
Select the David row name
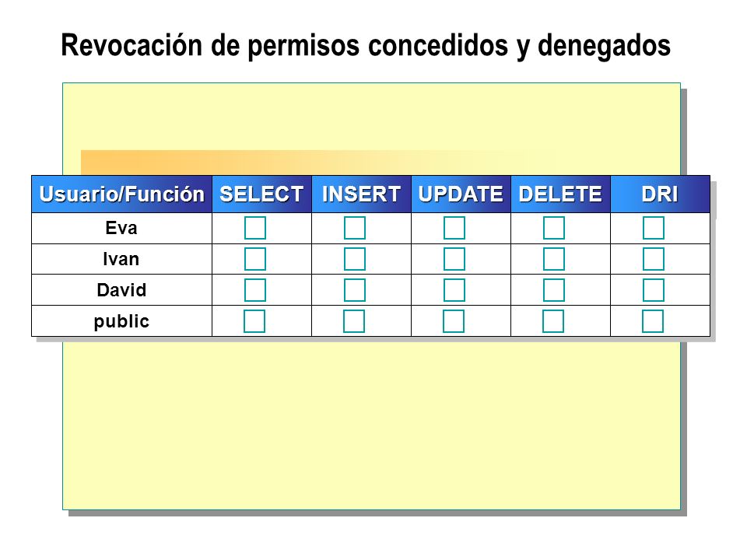tap(121, 290)
